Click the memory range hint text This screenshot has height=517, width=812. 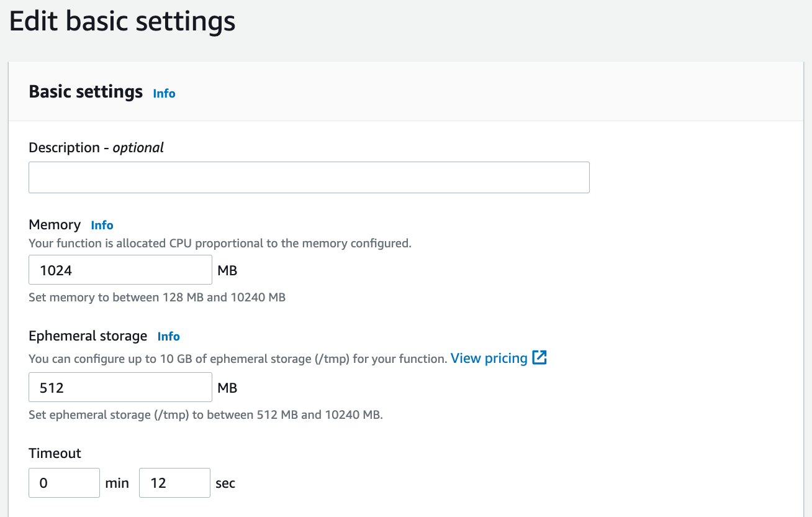click(157, 298)
